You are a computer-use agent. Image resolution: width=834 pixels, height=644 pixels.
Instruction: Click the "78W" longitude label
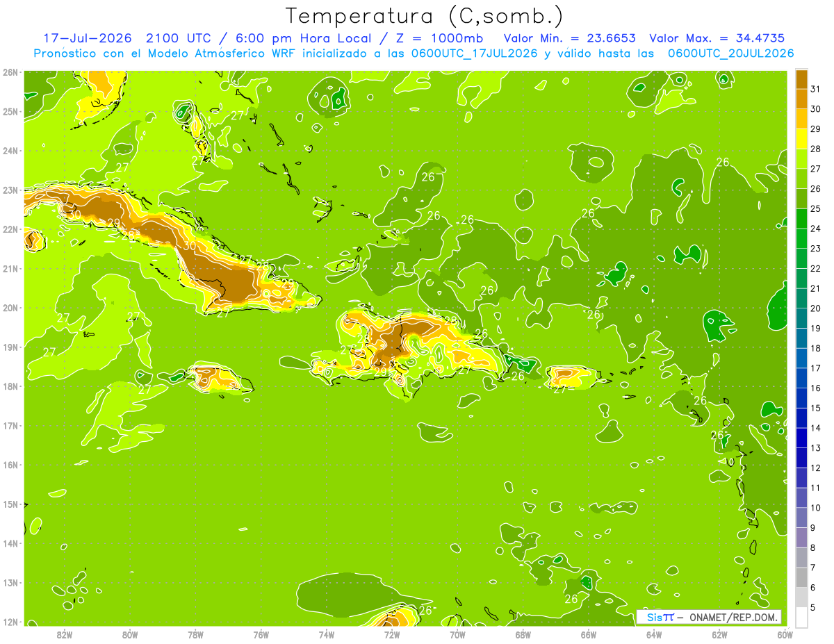tap(195, 634)
